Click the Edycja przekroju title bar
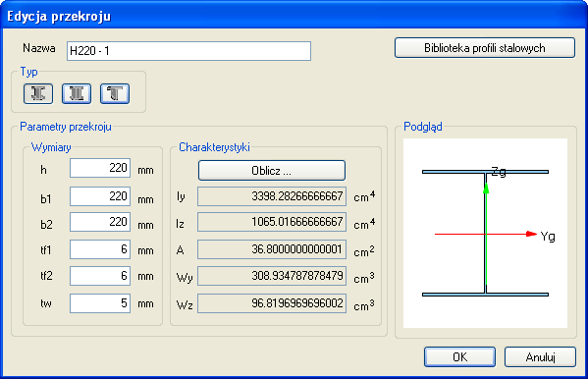The height and width of the screenshot is (379, 588). click(x=294, y=16)
